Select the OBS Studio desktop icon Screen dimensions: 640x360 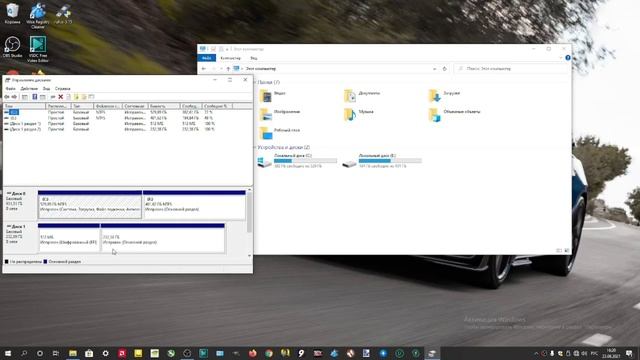[x=12, y=47]
